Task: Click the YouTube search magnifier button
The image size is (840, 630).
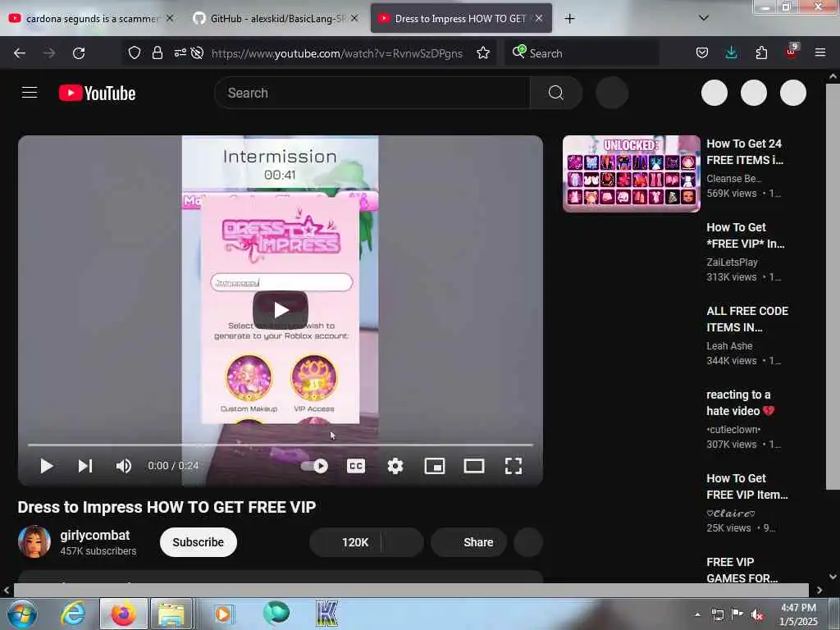Action: [x=556, y=94]
